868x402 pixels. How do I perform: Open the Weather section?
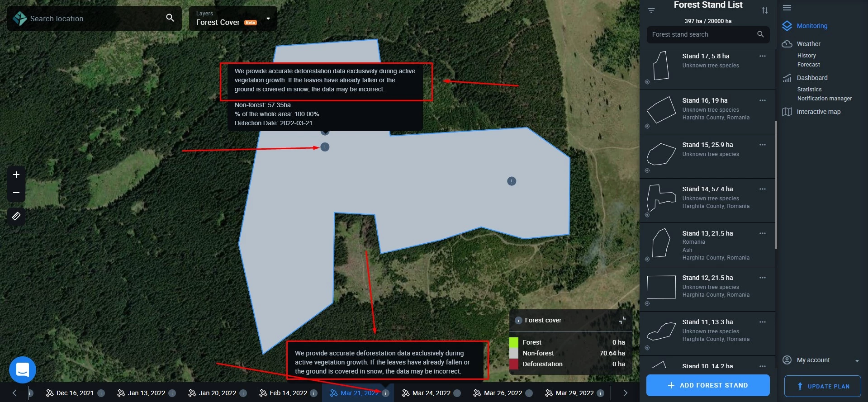[808, 44]
